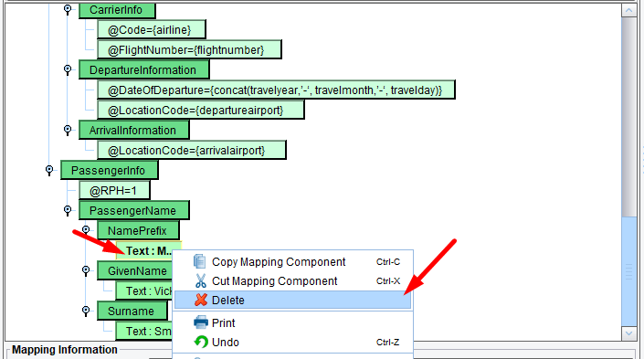
Task: Collapse the DepartureInformation node handle
Action: point(68,69)
